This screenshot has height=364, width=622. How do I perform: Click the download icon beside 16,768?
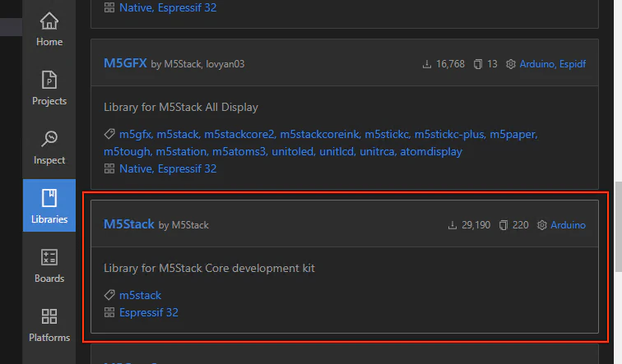click(427, 64)
